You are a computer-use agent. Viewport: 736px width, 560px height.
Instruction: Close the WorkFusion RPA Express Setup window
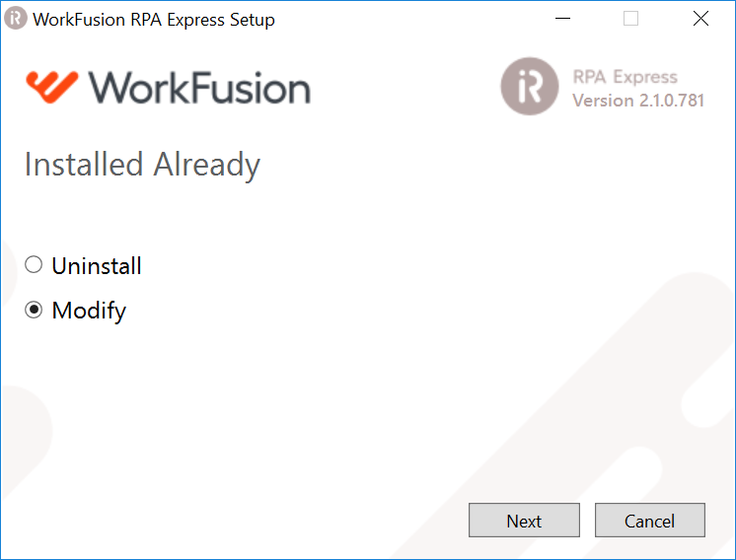(700, 19)
